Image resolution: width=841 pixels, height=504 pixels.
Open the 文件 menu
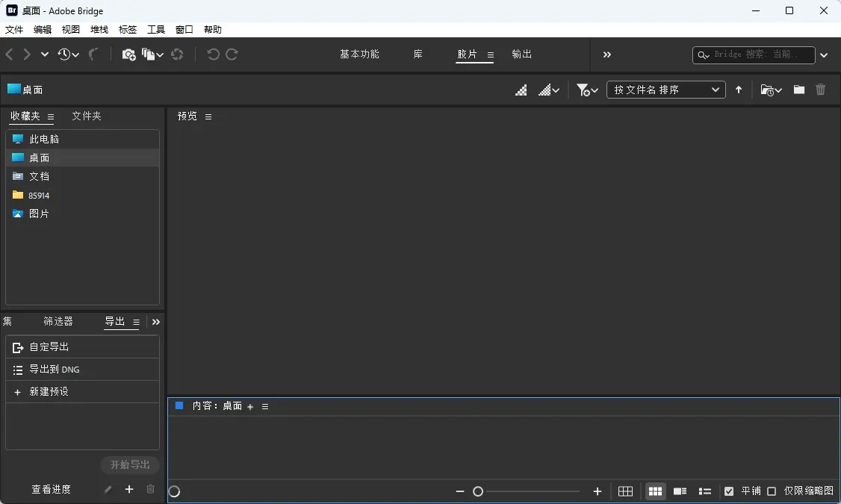pos(14,29)
